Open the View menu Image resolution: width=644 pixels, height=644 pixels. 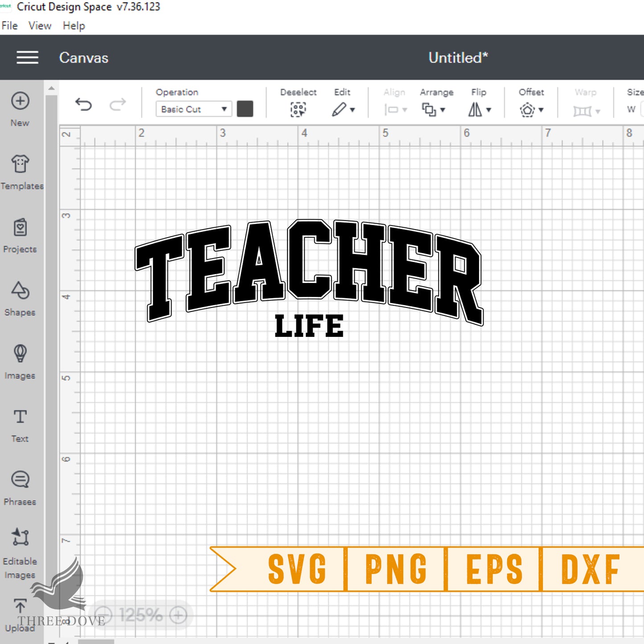tap(40, 26)
